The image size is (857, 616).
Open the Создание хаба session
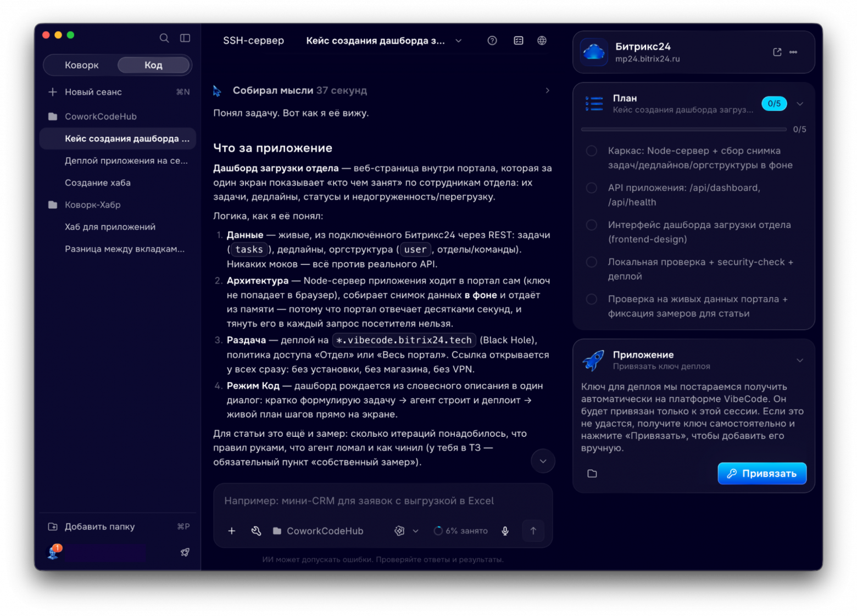[118, 182]
